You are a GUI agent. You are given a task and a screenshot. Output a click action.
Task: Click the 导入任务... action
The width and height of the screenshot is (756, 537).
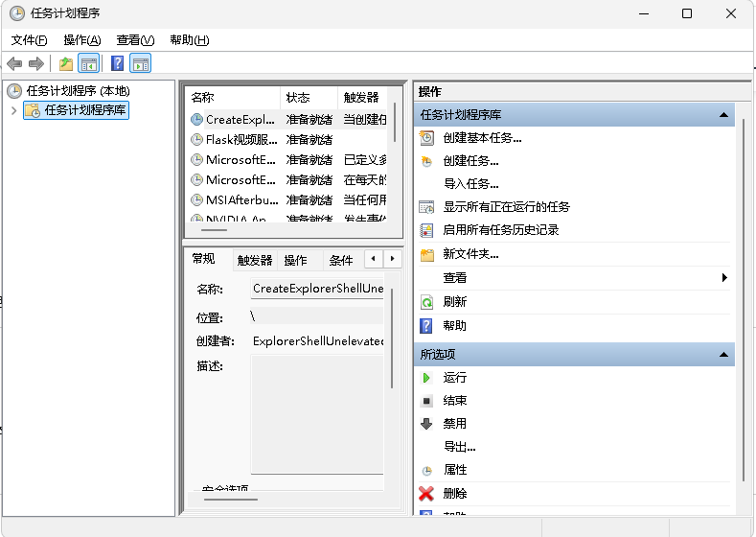470,184
